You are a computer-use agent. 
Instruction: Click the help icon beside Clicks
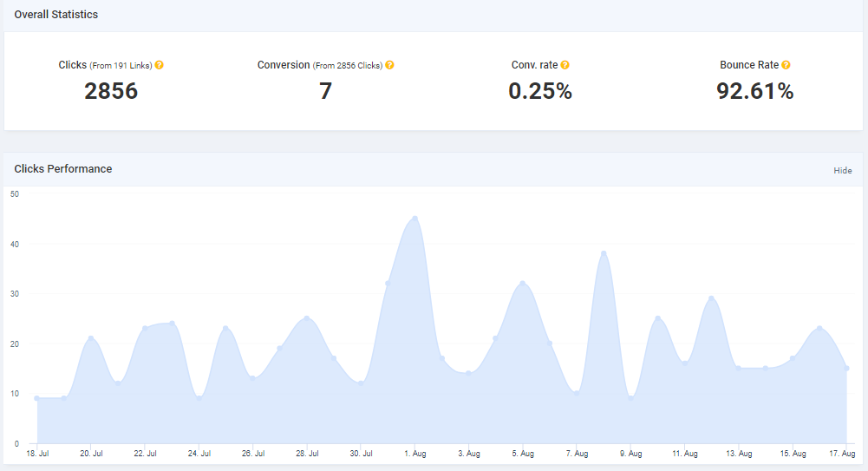pyautogui.click(x=160, y=65)
